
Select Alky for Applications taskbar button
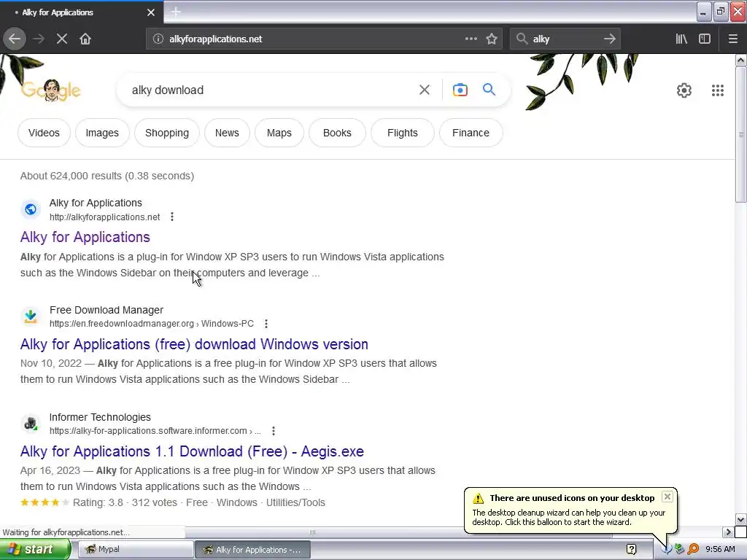252,550
